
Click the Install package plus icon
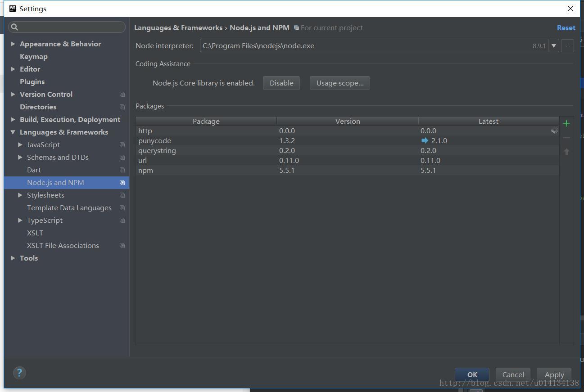coord(566,123)
